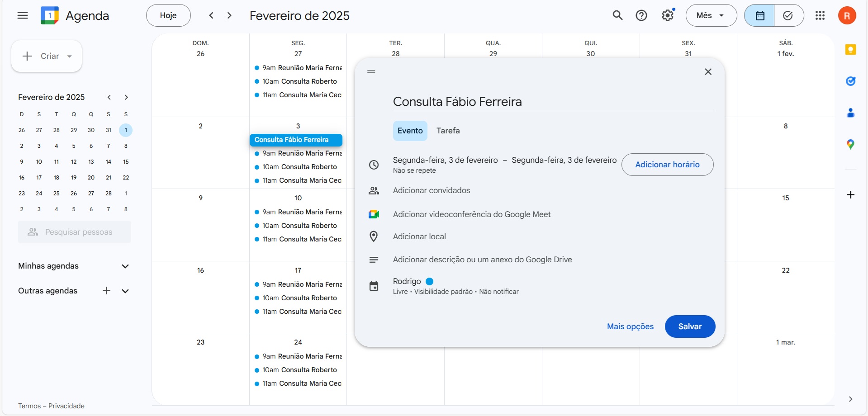Click the description lines icon

[x=374, y=260]
